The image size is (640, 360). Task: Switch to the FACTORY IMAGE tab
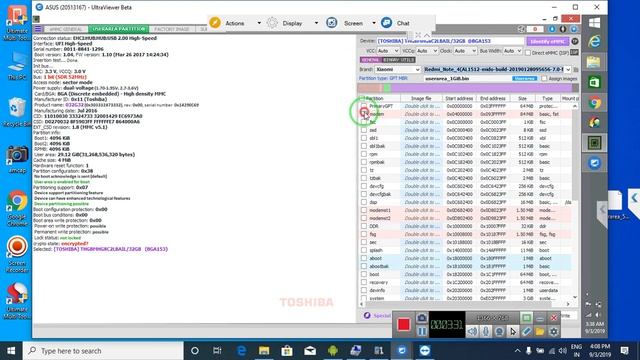click(x=172, y=29)
